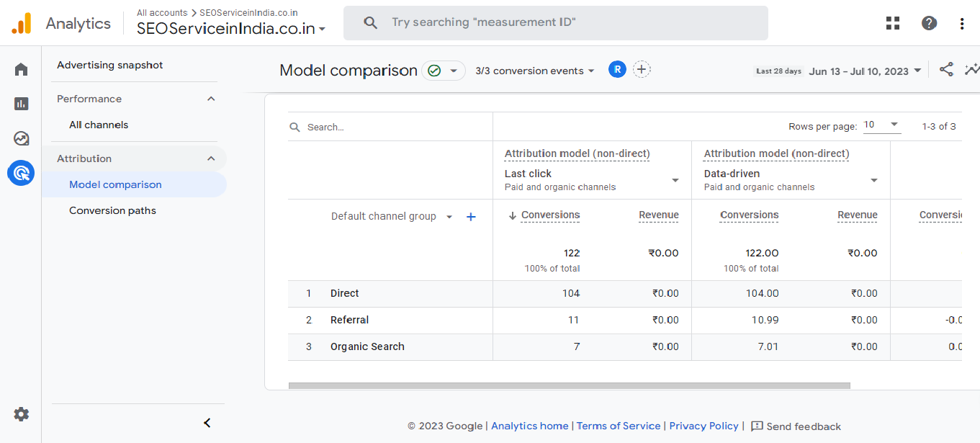
Task: Collapse the Performance section
Action: tap(211, 99)
